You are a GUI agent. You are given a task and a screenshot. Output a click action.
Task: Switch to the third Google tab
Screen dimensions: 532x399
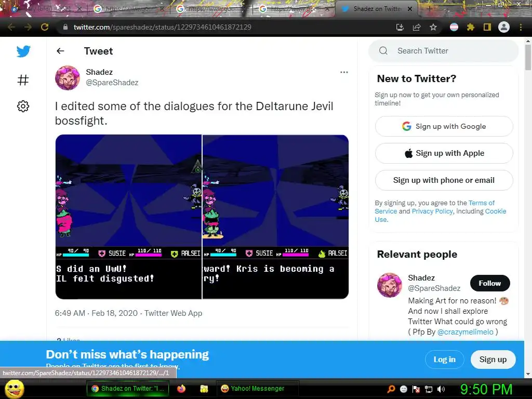pos(211,8)
